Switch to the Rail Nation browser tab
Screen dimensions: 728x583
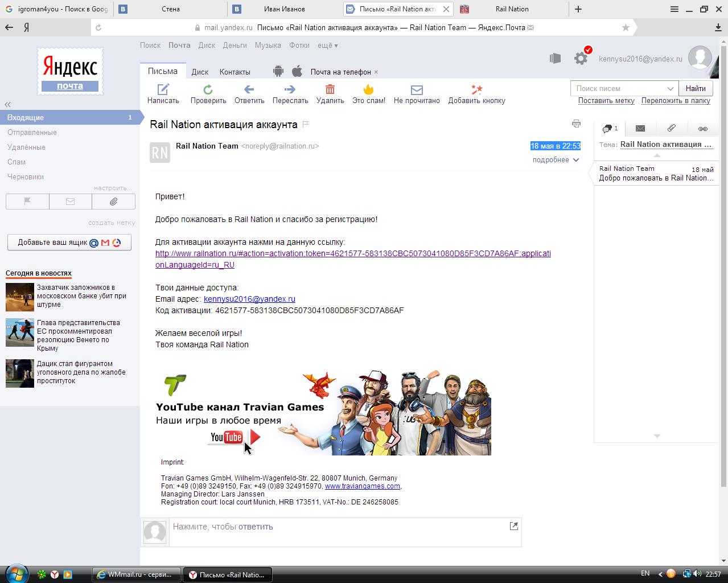coord(512,9)
